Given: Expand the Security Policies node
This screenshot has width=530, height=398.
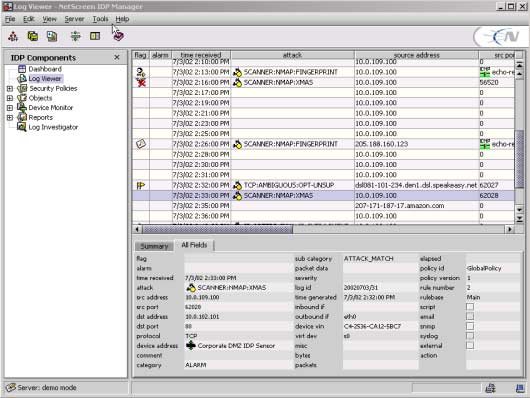Looking at the screenshot, I should (10, 89).
